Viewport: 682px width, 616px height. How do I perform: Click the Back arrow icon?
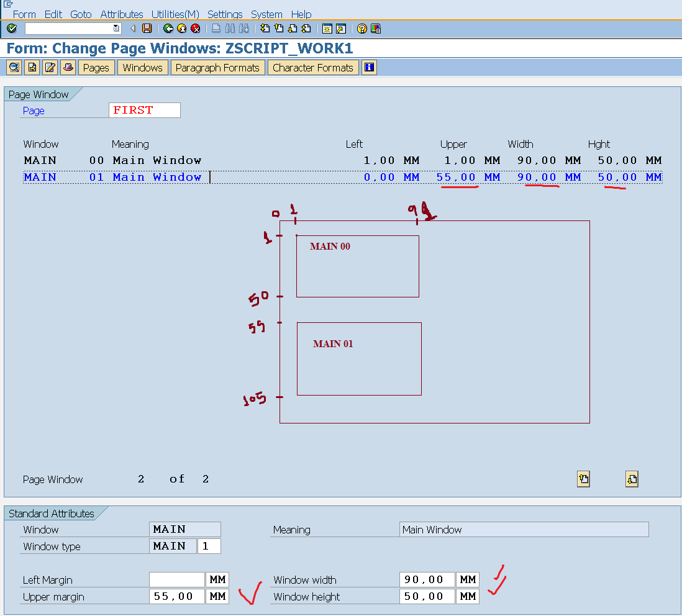pos(168,28)
